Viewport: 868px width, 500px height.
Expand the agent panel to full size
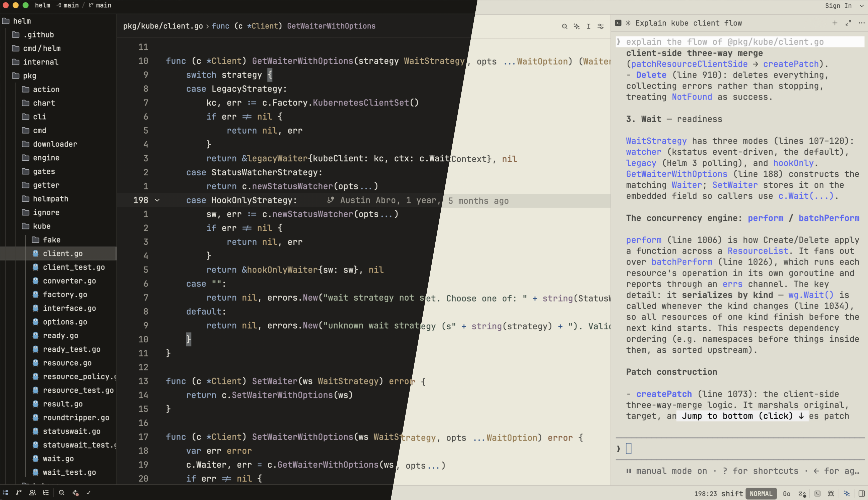848,23
